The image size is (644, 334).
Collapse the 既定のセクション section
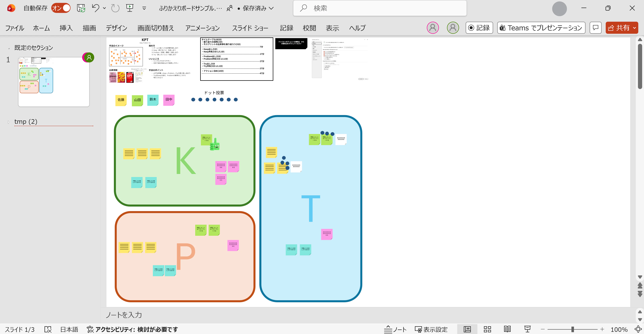click(9, 48)
